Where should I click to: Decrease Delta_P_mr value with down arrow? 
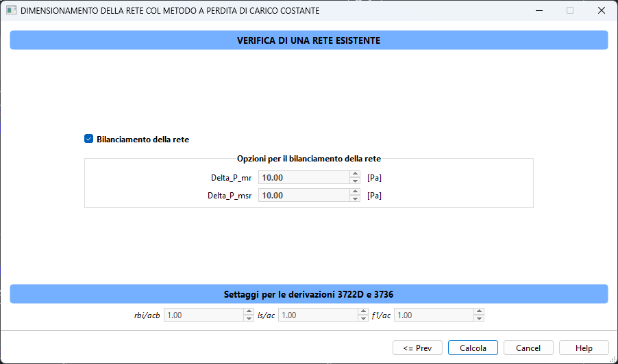[x=355, y=181]
